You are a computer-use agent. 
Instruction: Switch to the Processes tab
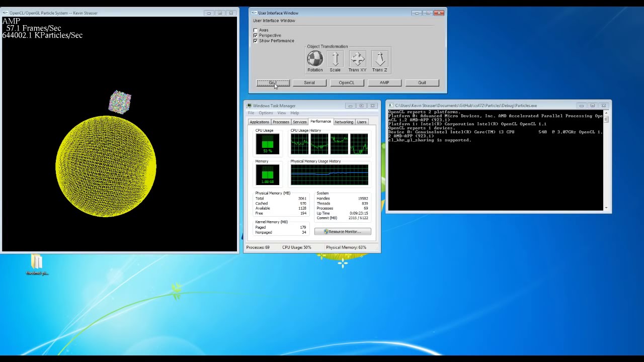(281, 122)
